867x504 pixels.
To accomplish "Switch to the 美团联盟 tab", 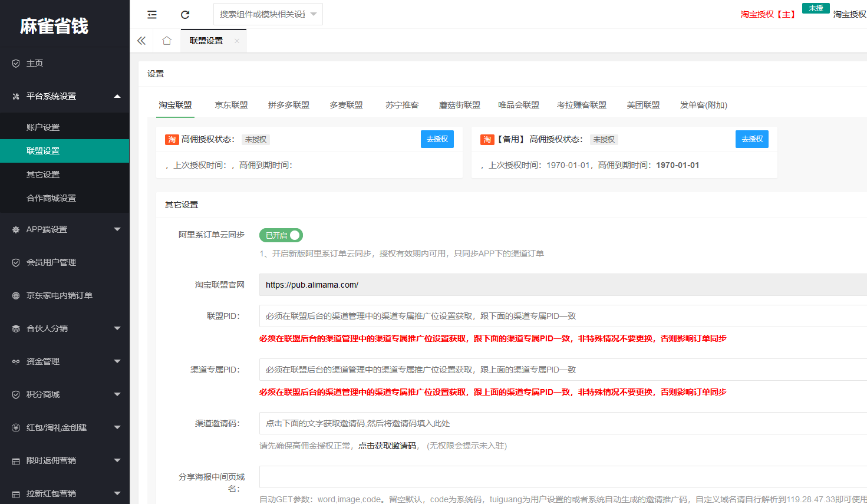I will [643, 105].
